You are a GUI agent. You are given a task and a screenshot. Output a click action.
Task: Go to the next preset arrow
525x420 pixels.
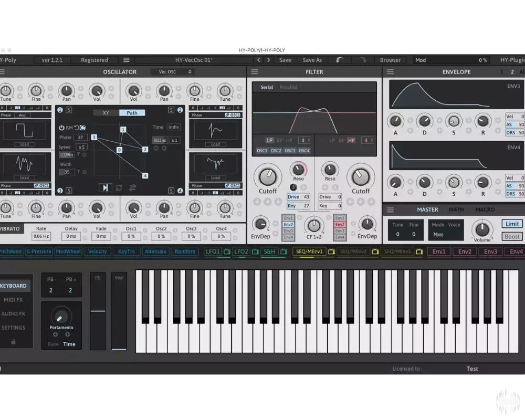pos(268,60)
